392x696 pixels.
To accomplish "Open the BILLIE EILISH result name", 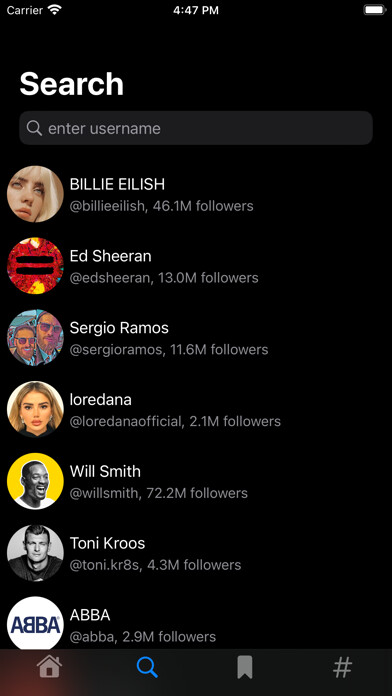I will pos(117,184).
